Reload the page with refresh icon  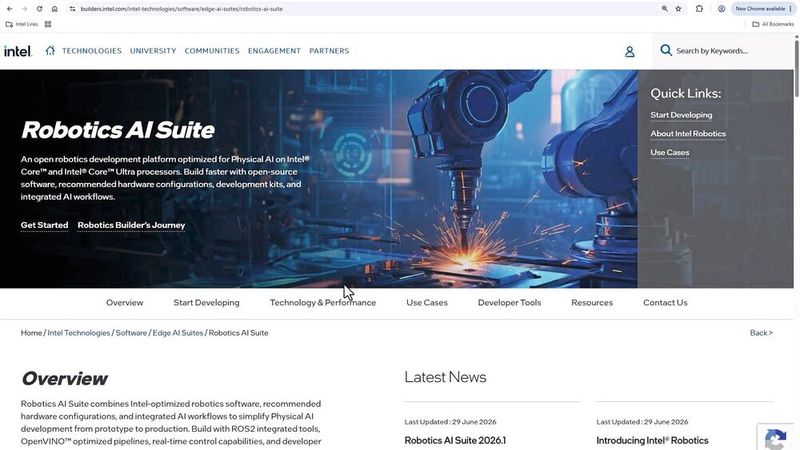pyautogui.click(x=39, y=9)
